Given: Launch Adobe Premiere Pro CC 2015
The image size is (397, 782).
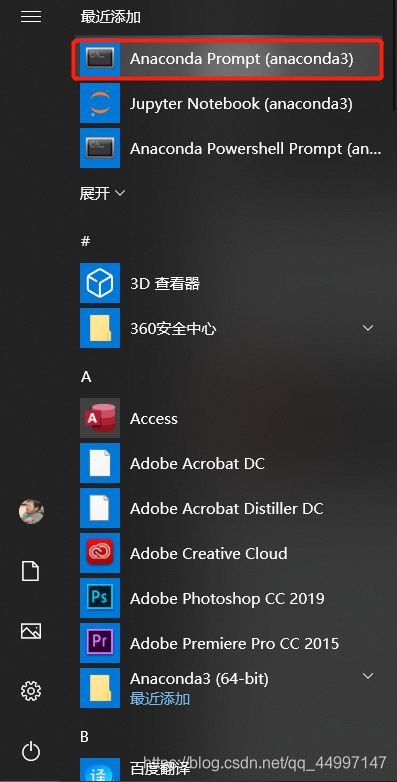Looking at the screenshot, I should click(232, 642).
